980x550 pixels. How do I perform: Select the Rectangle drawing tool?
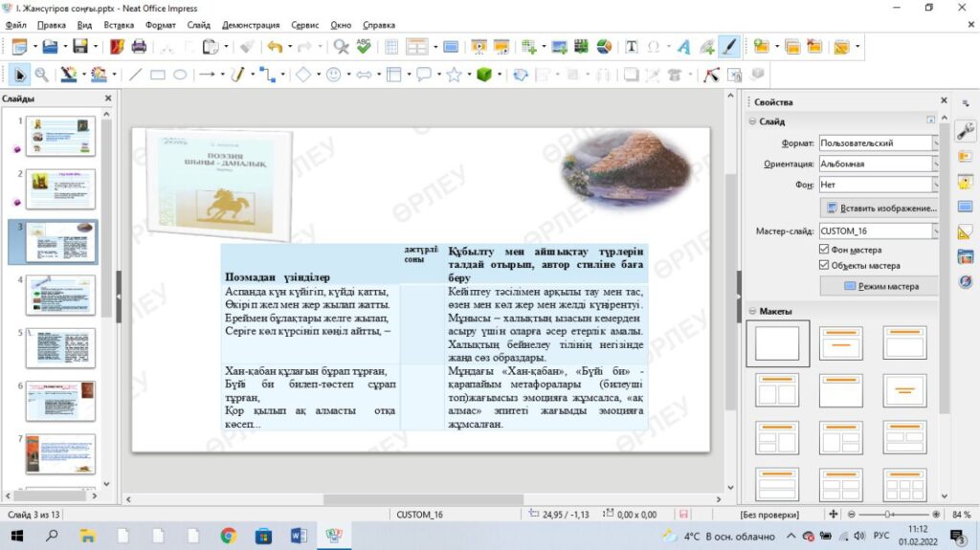tap(158, 75)
